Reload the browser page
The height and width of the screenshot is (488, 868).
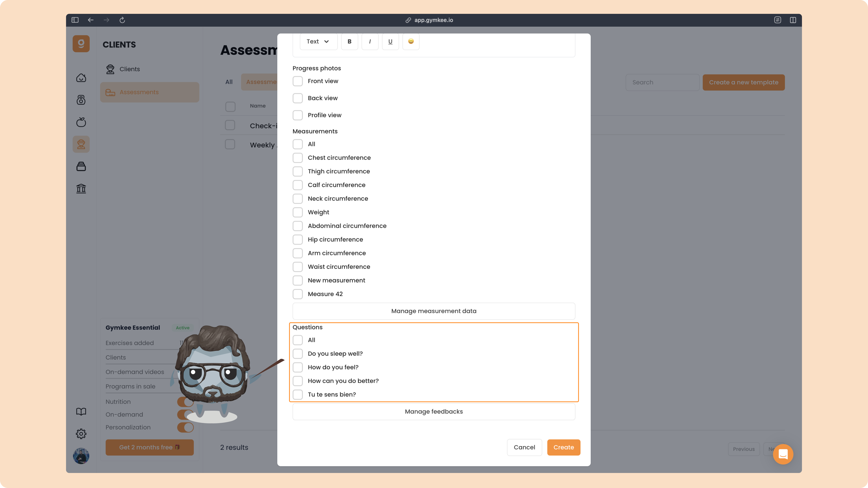[122, 20]
